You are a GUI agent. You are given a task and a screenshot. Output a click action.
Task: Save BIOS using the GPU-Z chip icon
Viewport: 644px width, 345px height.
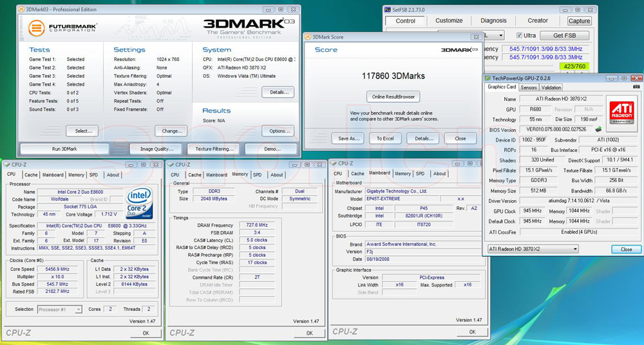[598, 129]
